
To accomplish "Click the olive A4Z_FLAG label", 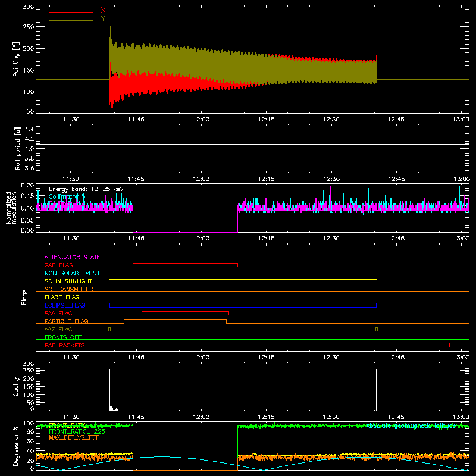I will 58,329.
